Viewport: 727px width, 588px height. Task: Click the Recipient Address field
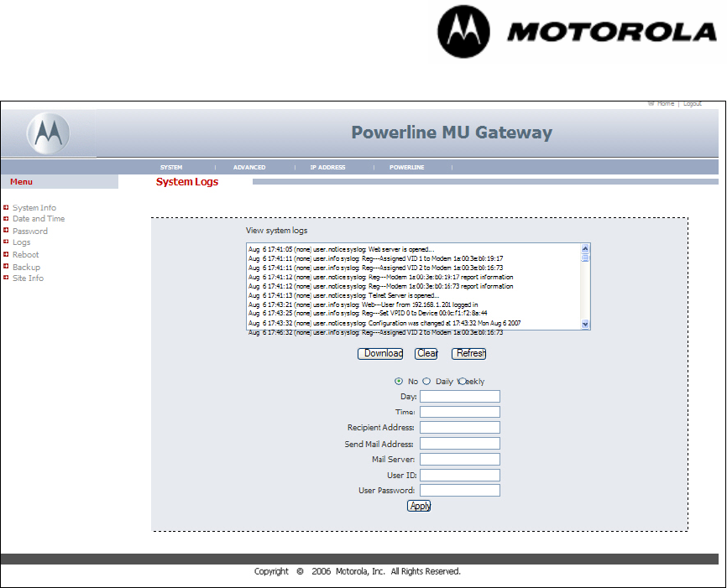click(x=460, y=427)
